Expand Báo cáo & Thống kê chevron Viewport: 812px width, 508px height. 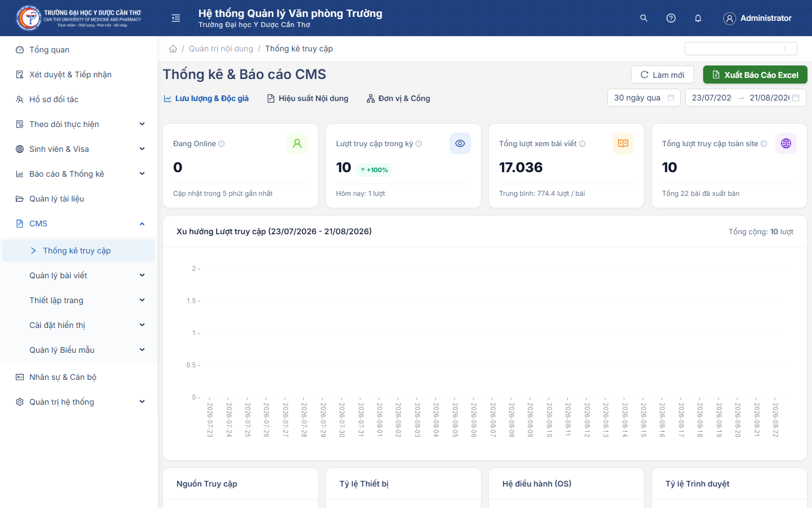pyautogui.click(x=142, y=174)
